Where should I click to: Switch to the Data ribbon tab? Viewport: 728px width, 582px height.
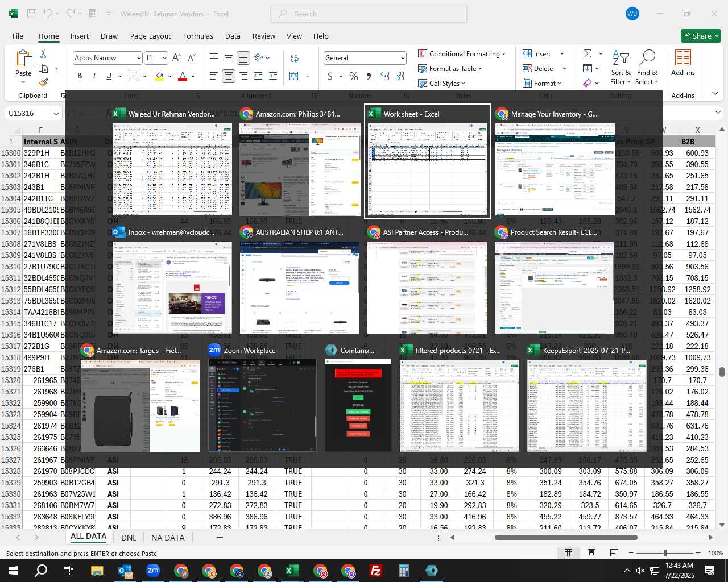click(x=233, y=36)
